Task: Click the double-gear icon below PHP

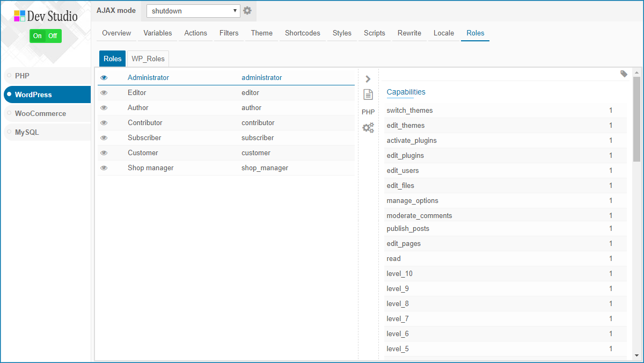Action: (368, 128)
